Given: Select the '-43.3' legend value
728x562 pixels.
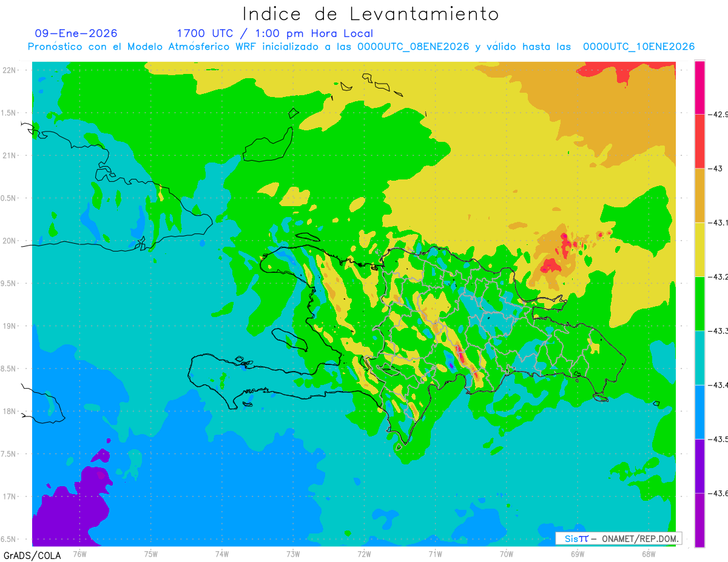Looking at the screenshot, I should pos(719,330).
